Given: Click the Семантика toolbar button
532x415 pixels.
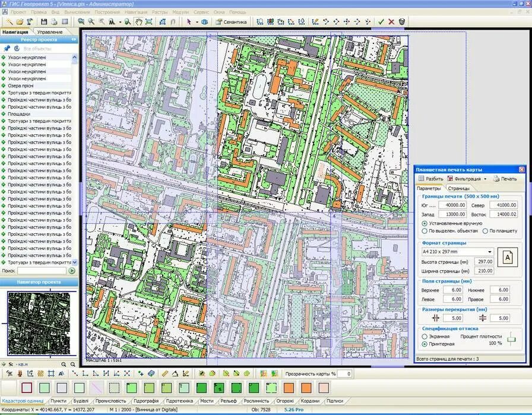Looking at the screenshot, I should [x=232, y=22].
